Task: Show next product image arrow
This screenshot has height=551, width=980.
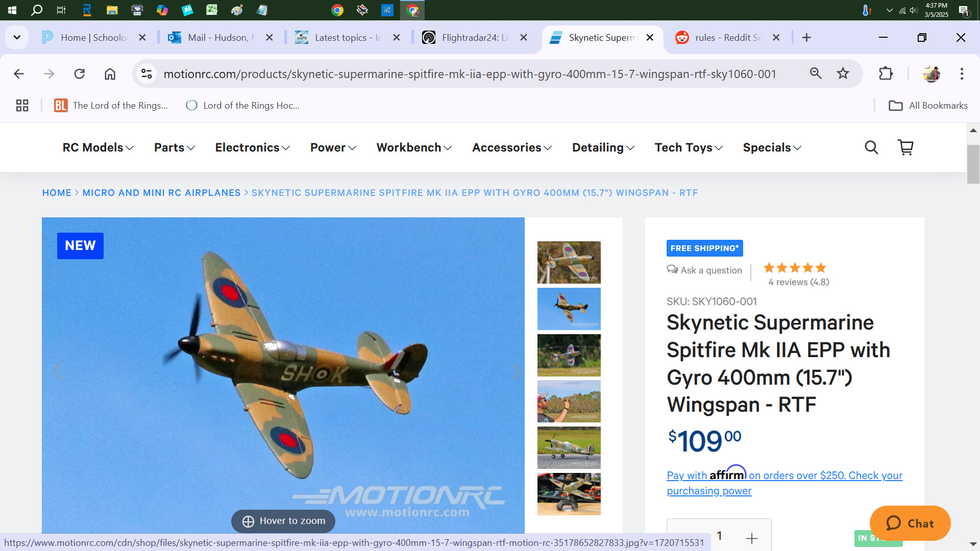Action: pyautogui.click(x=516, y=371)
